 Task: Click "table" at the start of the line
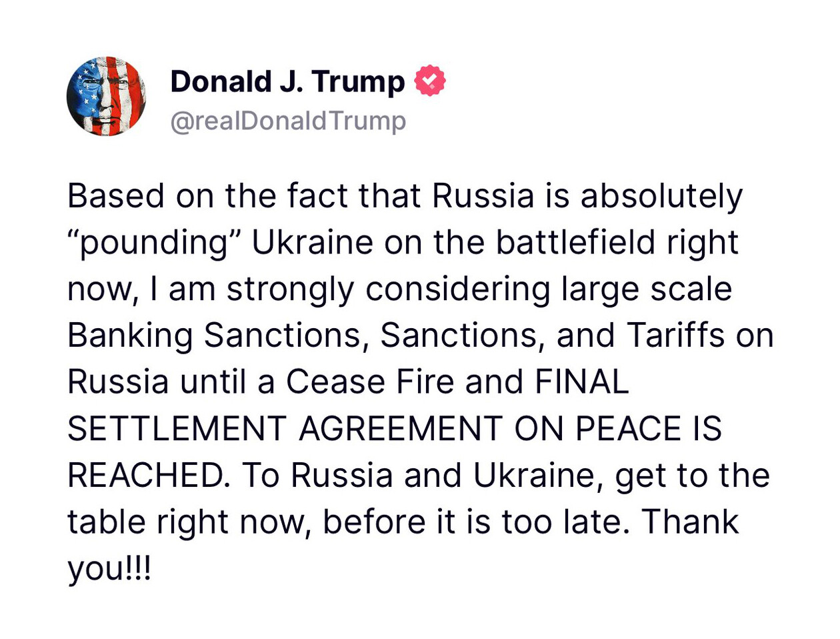[x=106, y=522]
